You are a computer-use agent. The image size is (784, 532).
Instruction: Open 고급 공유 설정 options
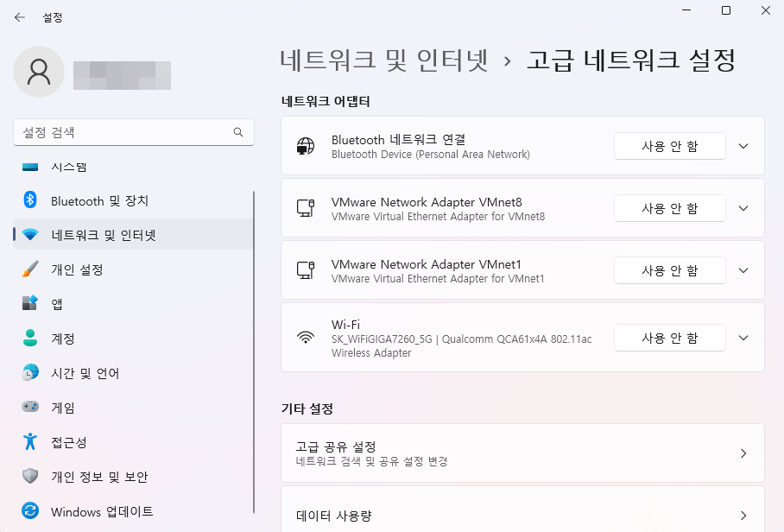click(522, 453)
